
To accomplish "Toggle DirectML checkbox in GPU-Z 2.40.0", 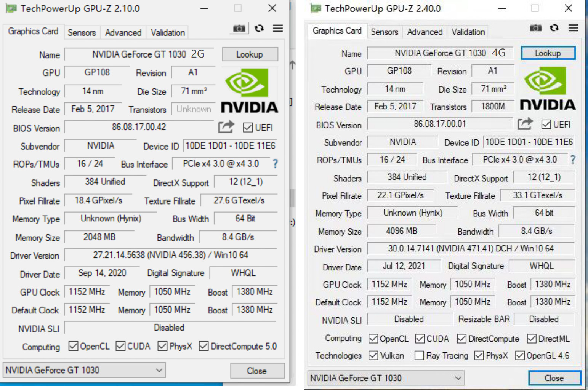I will click(532, 339).
